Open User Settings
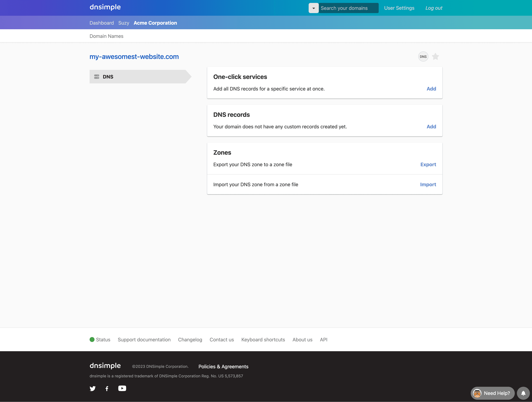Screen dimensions: 532x402 pos(399,8)
